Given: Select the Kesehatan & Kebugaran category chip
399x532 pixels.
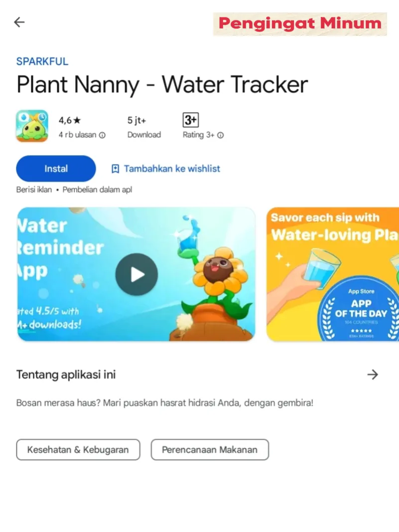Looking at the screenshot, I should (x=78, y=450).
